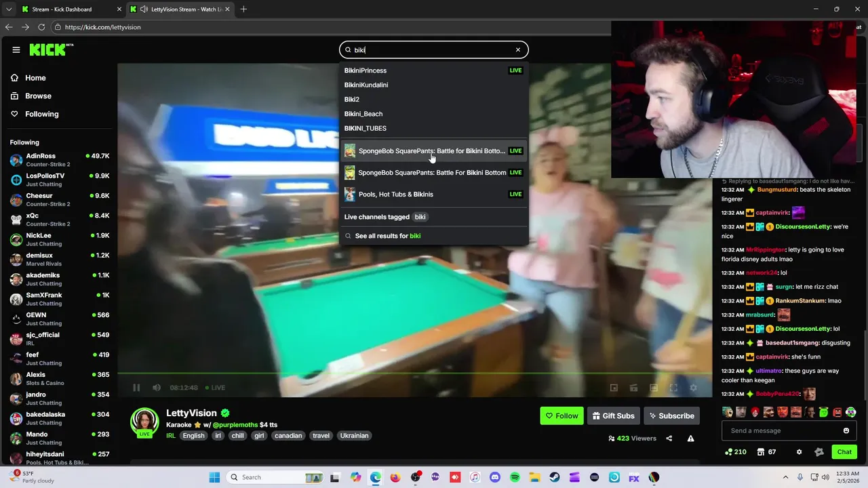Open the hamburger sidebar menu
The height and width of the screenshot is (488, 868).
click(16, 49)
